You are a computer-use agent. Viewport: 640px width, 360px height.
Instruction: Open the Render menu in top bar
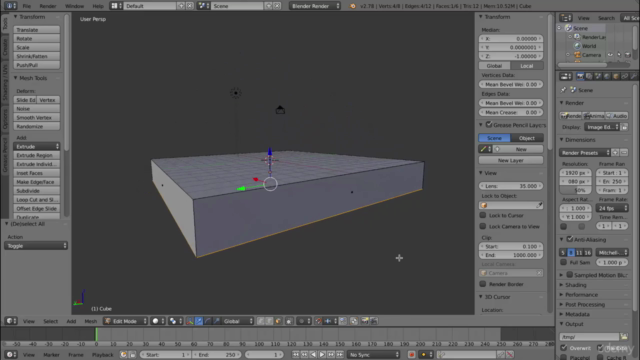48,6
